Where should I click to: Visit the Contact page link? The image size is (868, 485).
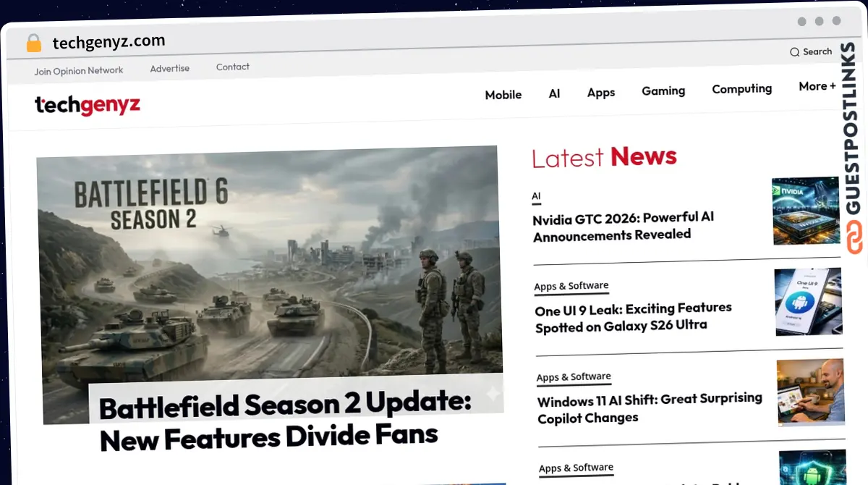[232, 67]
